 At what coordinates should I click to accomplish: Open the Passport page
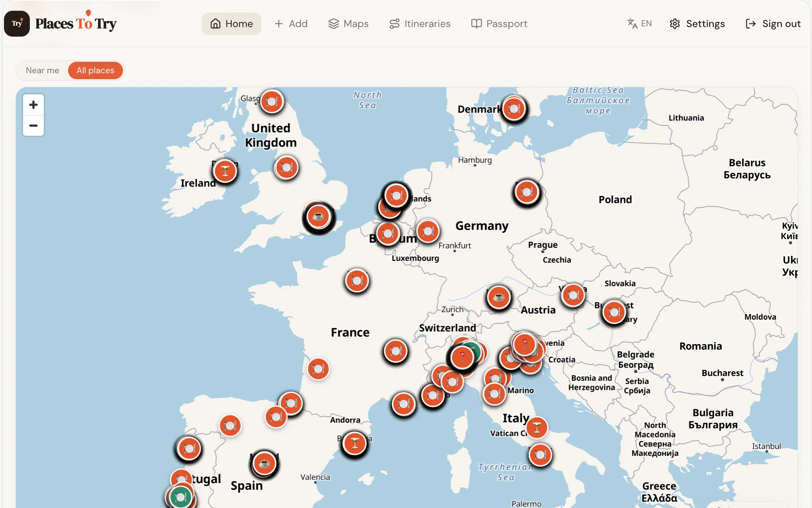click(499, 23)
